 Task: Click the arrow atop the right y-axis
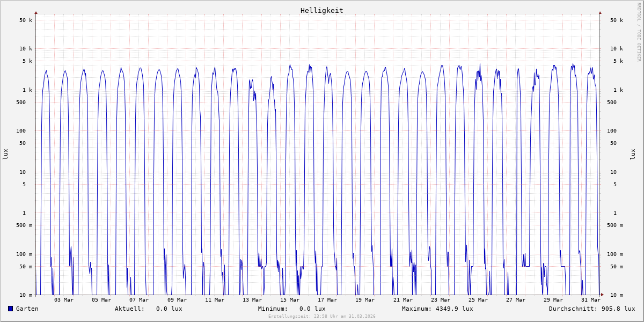(x=600, y=12)
